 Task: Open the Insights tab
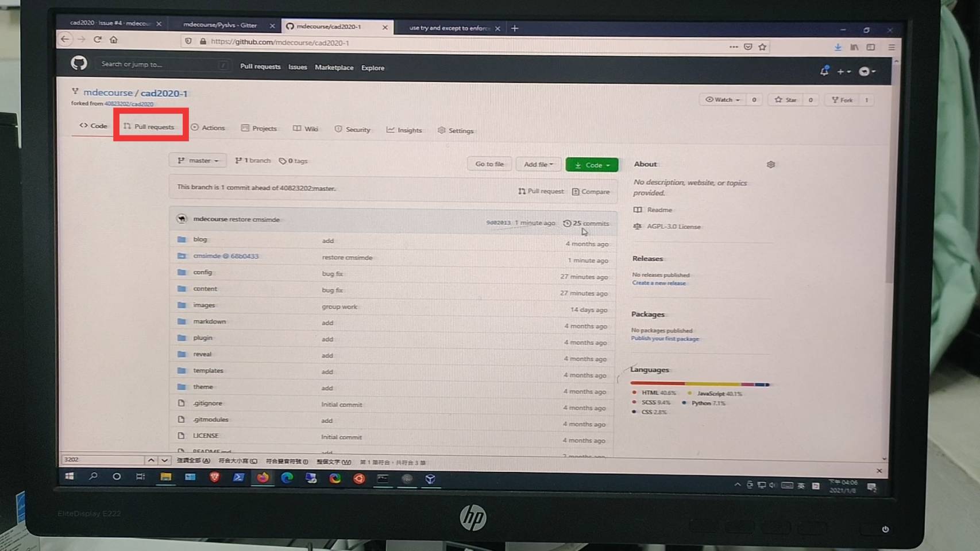(x=404, y=130)
